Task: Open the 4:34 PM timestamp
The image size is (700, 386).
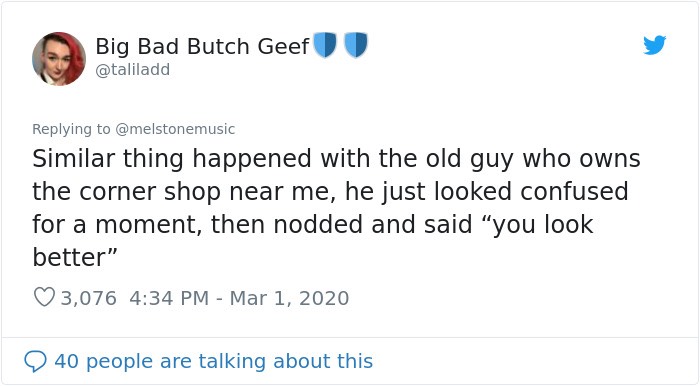Action: (x=169, y=298)
